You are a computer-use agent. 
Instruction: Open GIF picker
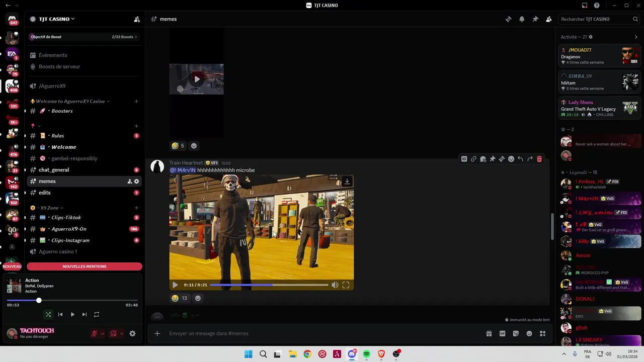502,333
